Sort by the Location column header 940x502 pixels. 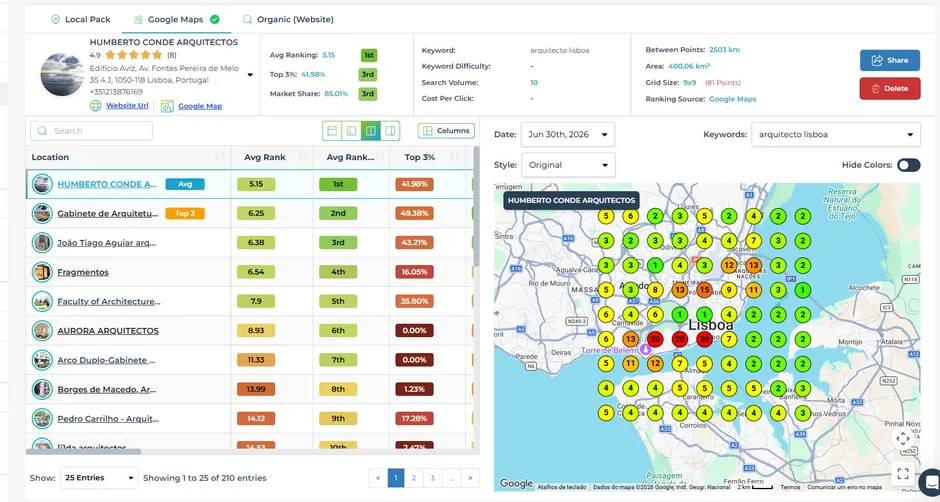click(128, 157)
